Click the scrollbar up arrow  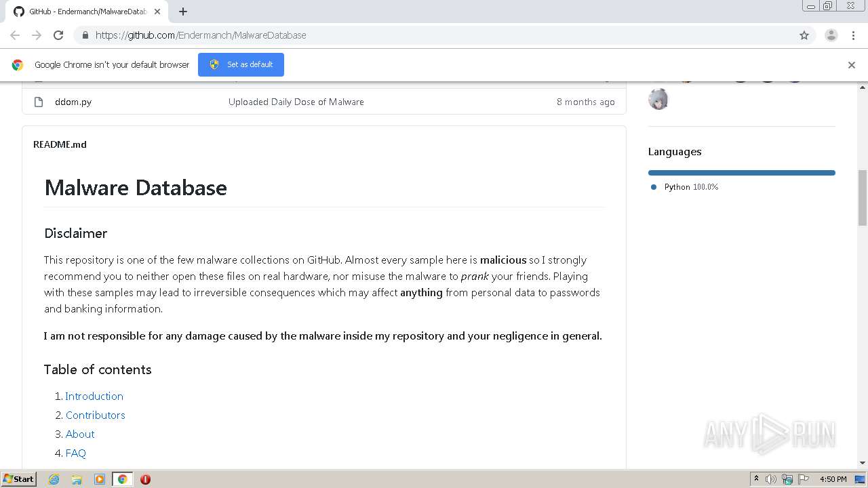pyautogui.click(x=863, y=87)
